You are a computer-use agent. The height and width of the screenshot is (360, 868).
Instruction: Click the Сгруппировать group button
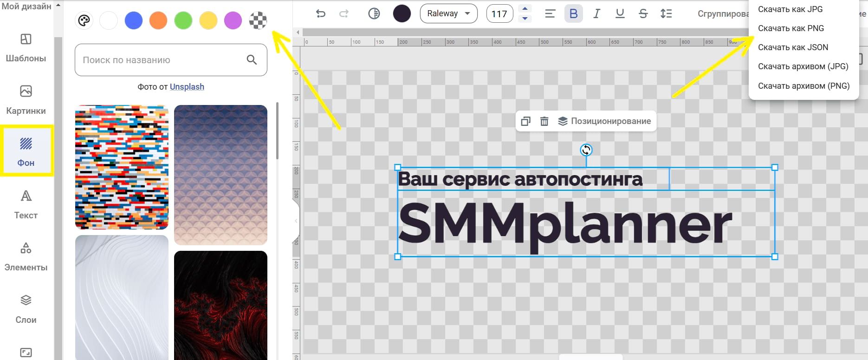click(723, 14)
